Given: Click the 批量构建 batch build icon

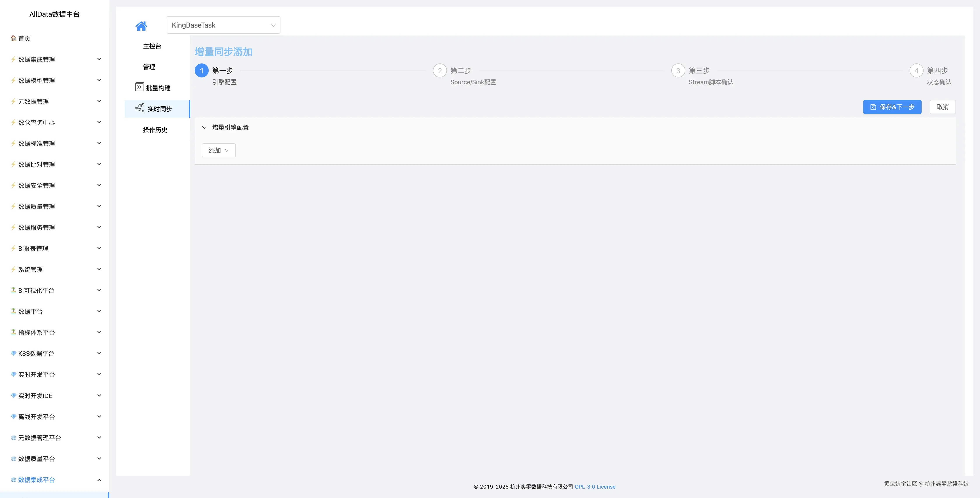Looking at the screenshot, I should coord(140,87).
